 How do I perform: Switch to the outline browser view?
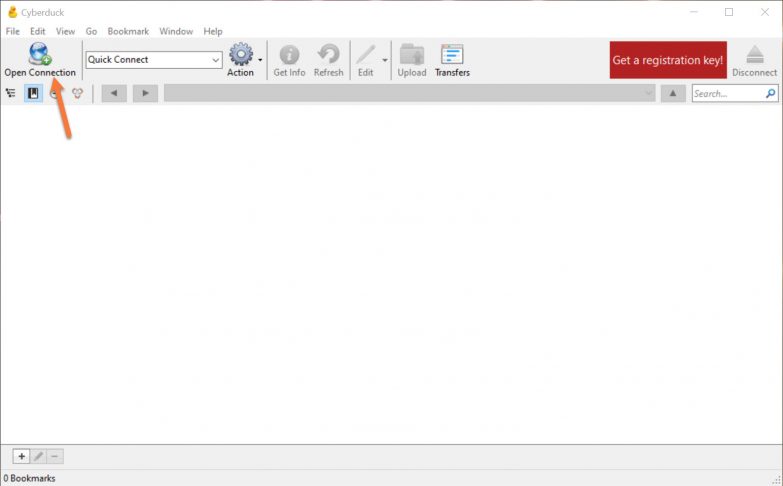point(11,93)
